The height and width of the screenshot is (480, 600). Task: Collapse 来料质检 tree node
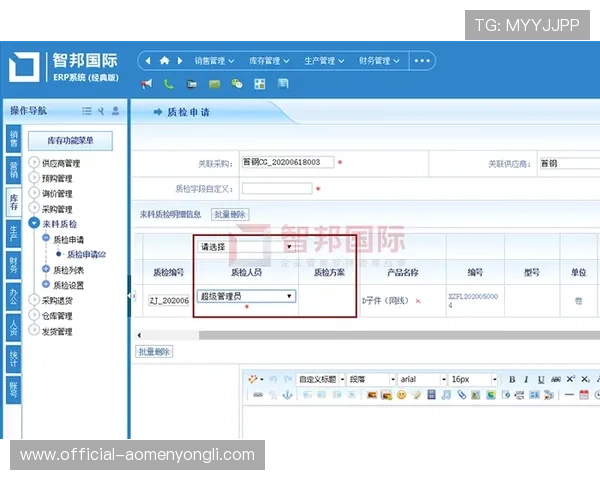click(34, 223)
